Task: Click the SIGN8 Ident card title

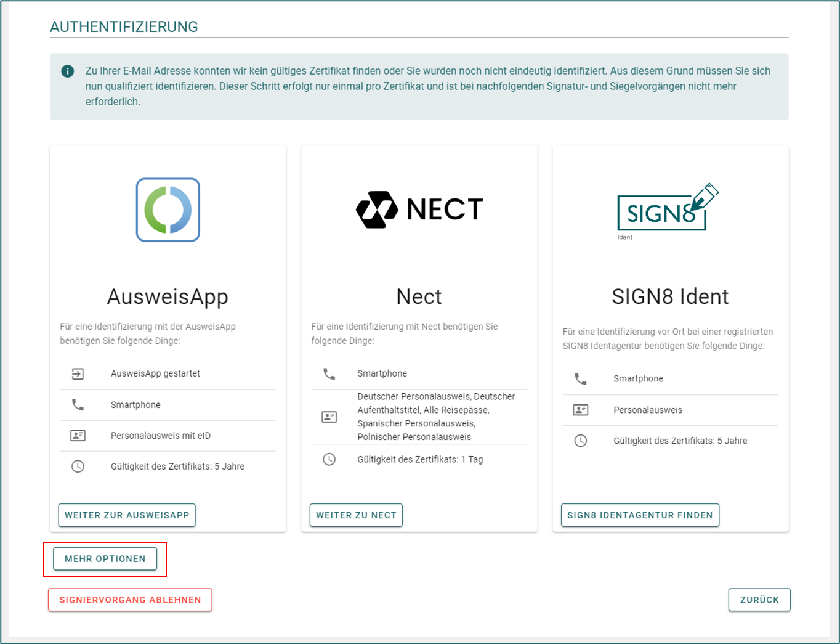Action: pyautogui.click(x=670, y=296)
